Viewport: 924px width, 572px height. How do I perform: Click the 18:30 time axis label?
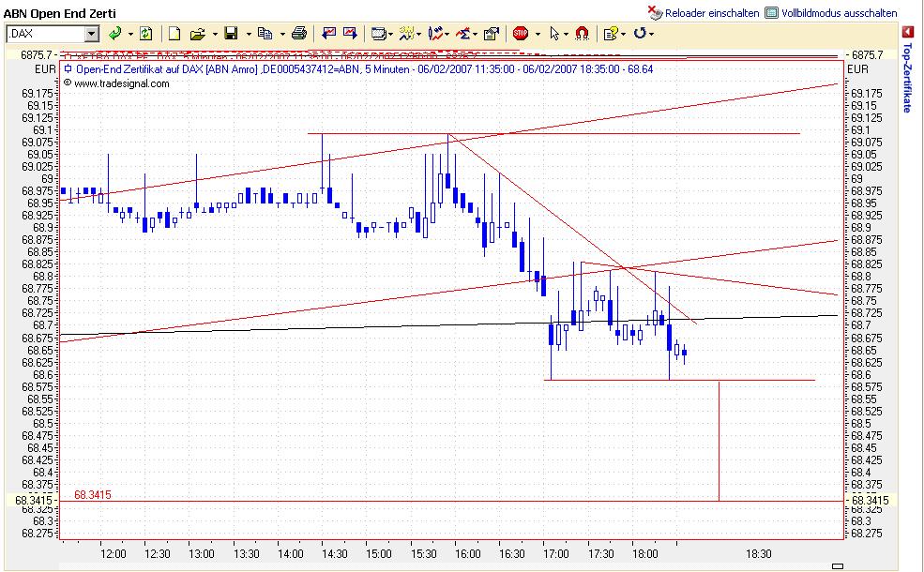[x=758, y=554]
